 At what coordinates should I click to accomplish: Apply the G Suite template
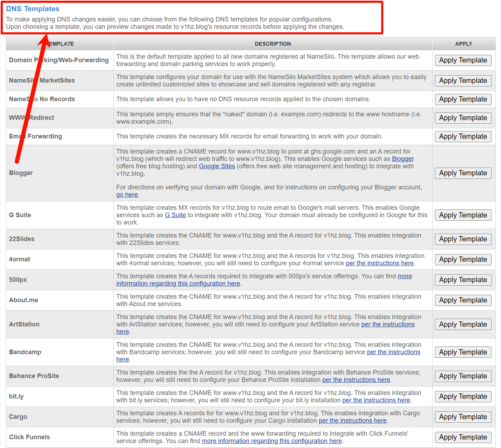tap(463, 215)
